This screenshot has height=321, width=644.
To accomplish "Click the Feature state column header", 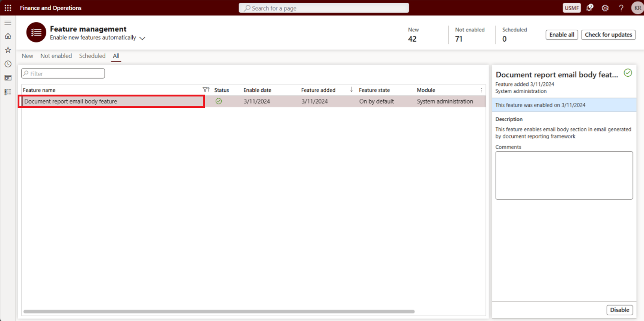I will (x=374, y=90).
